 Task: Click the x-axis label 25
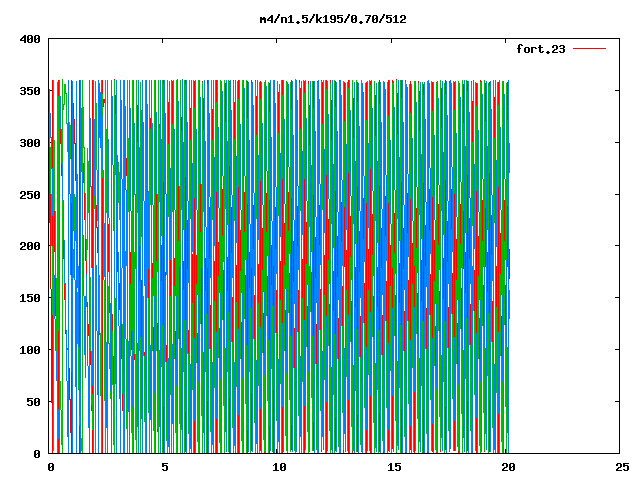[622, 467]
